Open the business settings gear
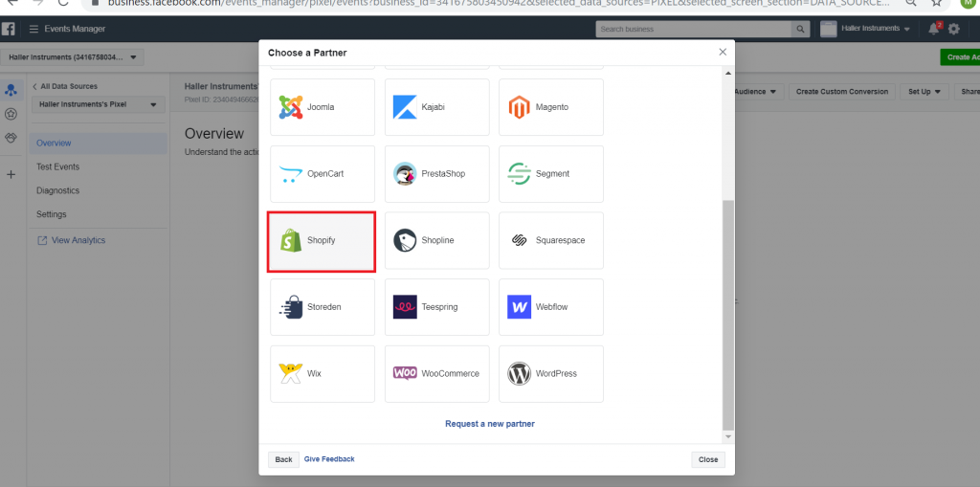 click(954, 29)
